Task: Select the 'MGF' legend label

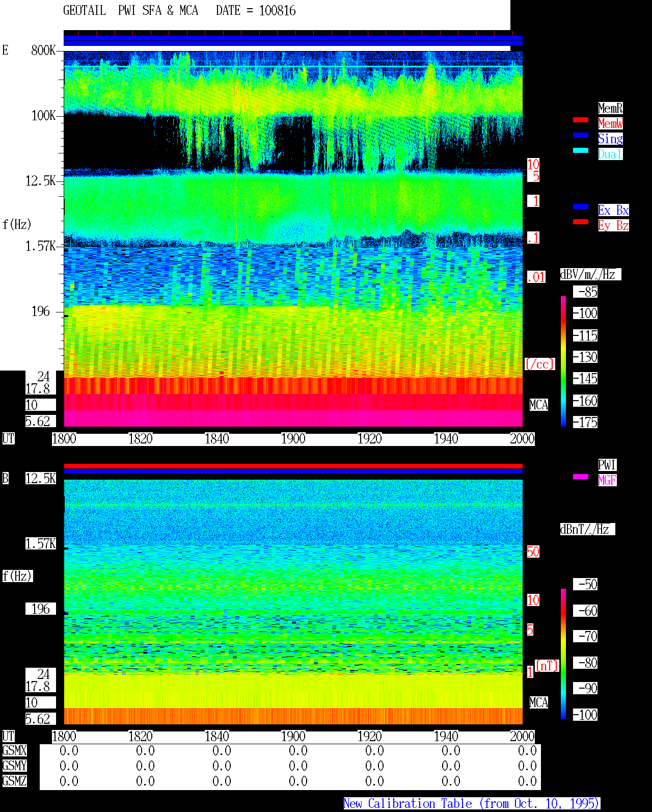Action: [x=607, y=480]
